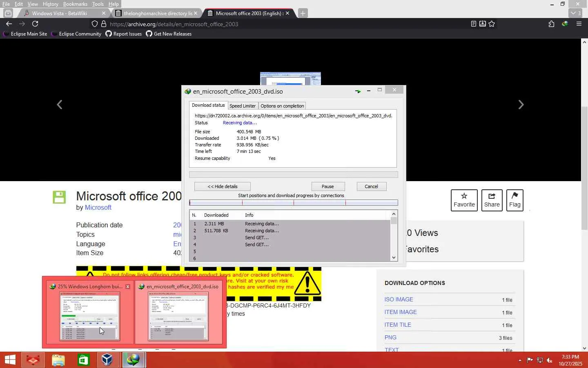
Task: Open the extensions puzzle-piece icon
Action: click(x=551, y=24)
